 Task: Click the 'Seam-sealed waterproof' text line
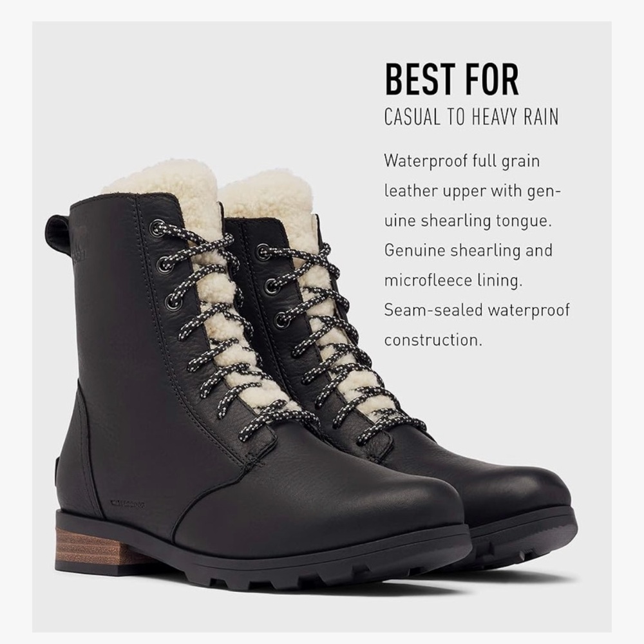coord(477,310)
